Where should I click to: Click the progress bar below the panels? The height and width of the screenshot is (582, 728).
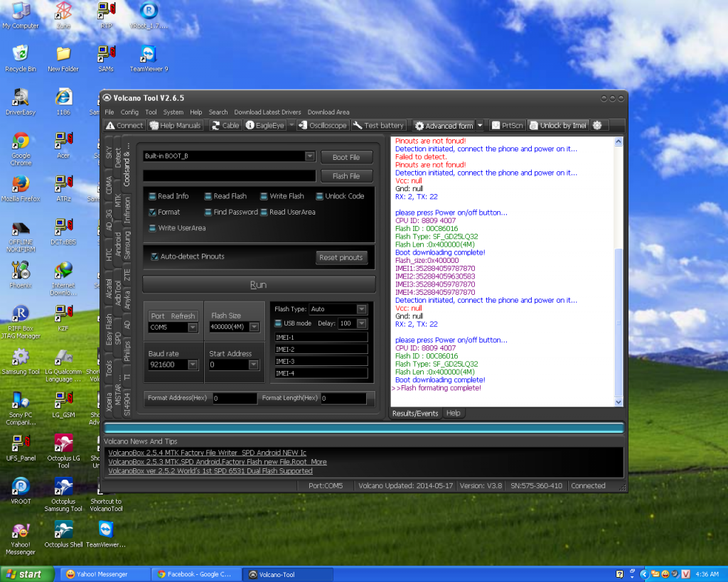364,429
